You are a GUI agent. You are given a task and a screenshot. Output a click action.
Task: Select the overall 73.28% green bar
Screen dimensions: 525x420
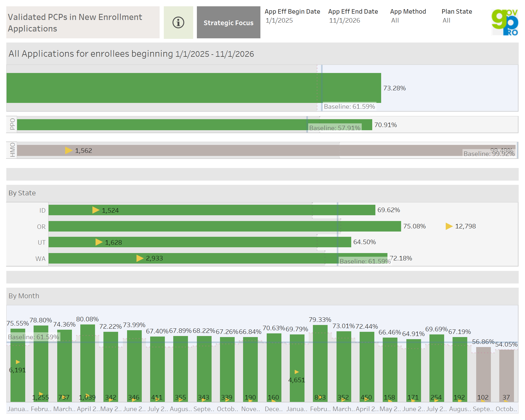pyautogui.click(x=194, y=88)
